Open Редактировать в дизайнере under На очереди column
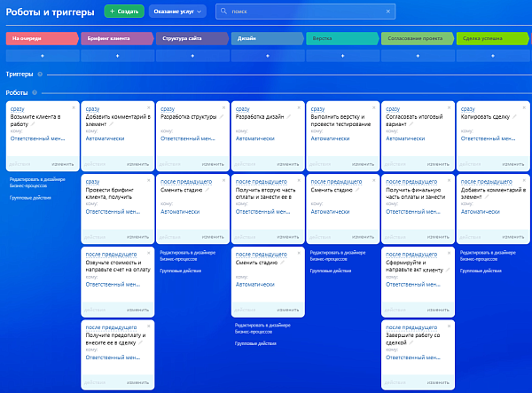This screenshot has height=393, width=532. click(37, 183)
